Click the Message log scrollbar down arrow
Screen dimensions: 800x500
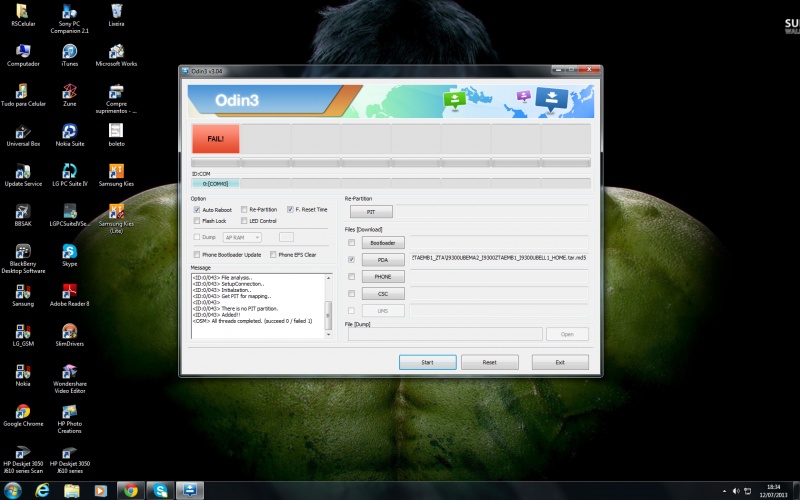point(328,335)
